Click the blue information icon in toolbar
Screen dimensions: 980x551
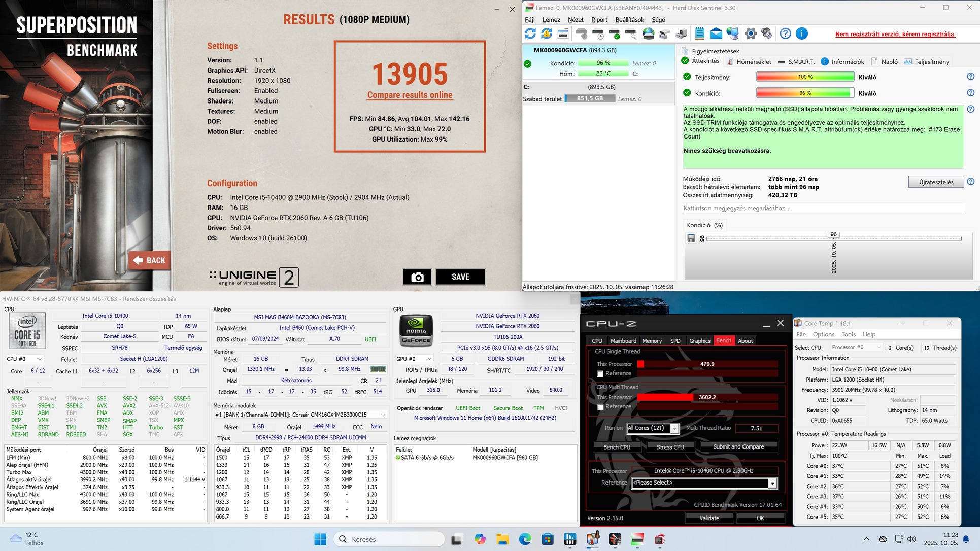click(x=801, y=33)
